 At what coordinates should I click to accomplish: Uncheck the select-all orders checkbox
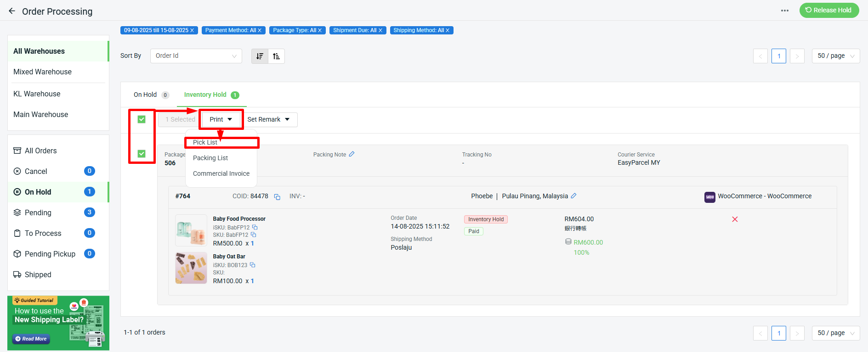point(142,119)
